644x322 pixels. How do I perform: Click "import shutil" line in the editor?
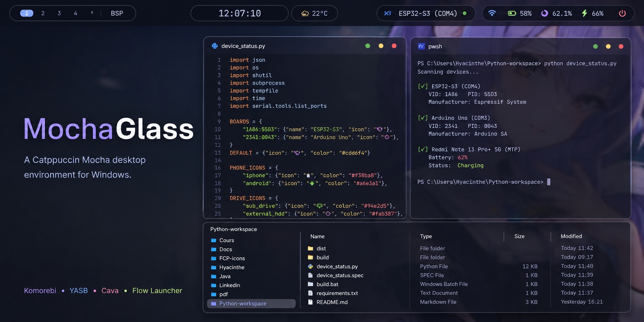[x=250, y=76]
